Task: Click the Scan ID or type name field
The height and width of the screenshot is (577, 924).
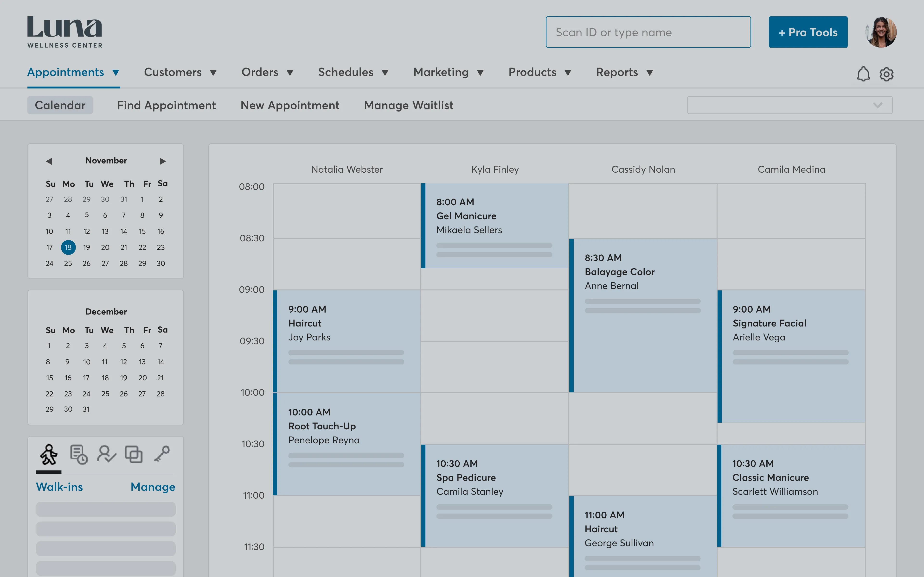Action: (x=648, y=32)
